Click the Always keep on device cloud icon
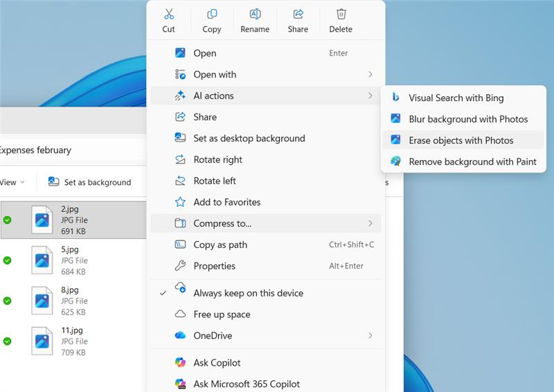This screenshot has height=392, width=554. (x=181, y=287)
